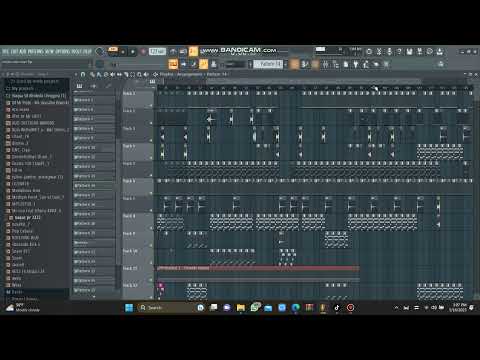Select highlighted Pattern 14 in picker list
This screenshot has width=480, height=360.
click(94, 186)
